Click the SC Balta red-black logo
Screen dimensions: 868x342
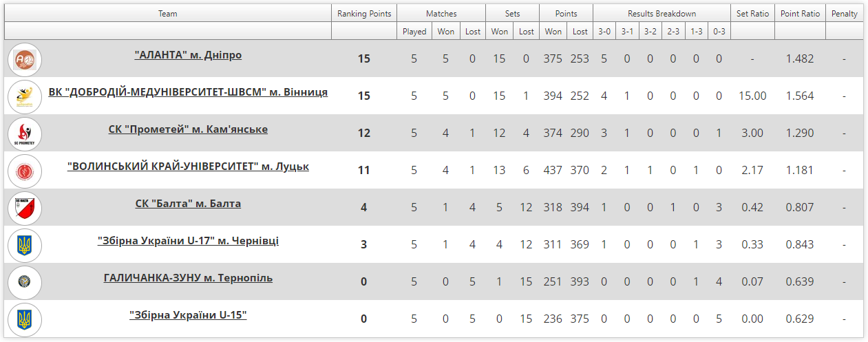[25, 208]
